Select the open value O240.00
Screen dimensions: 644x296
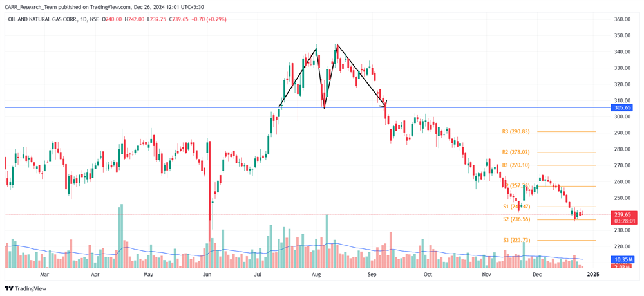[111, 19]
